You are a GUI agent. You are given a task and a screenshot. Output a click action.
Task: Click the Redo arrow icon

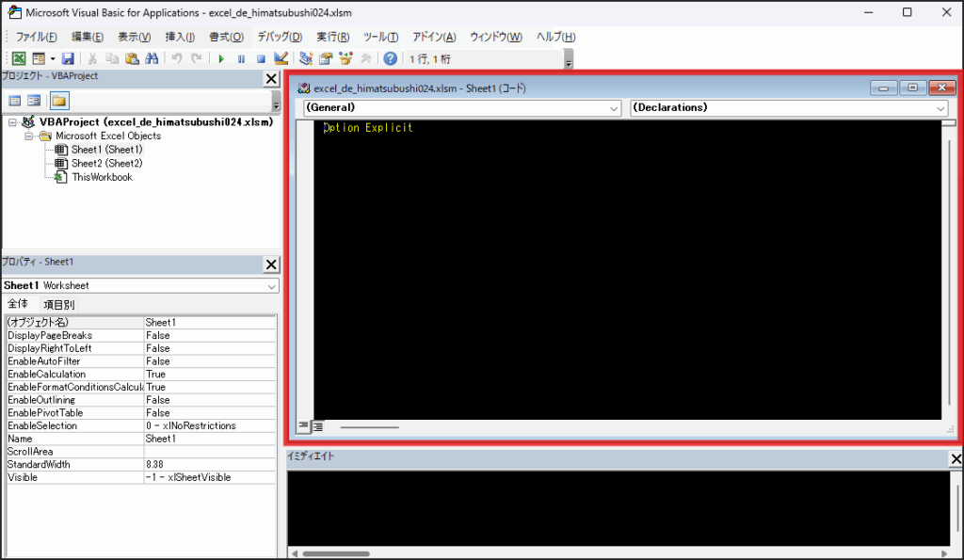196,58
